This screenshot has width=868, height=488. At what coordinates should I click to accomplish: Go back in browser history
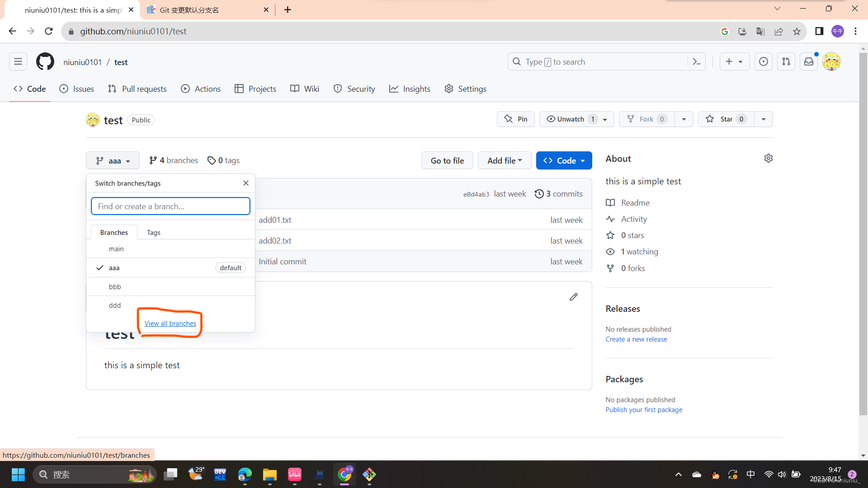tap(12, 31)
